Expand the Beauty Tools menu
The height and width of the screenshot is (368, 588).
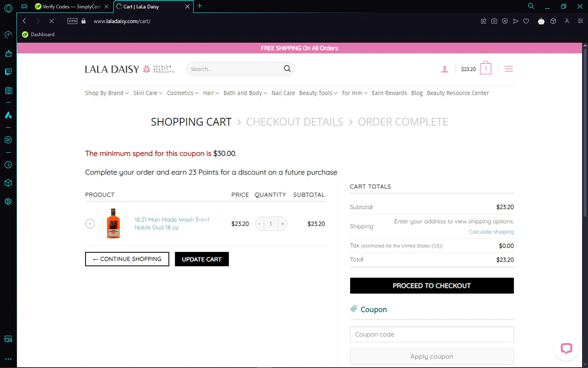318,93
